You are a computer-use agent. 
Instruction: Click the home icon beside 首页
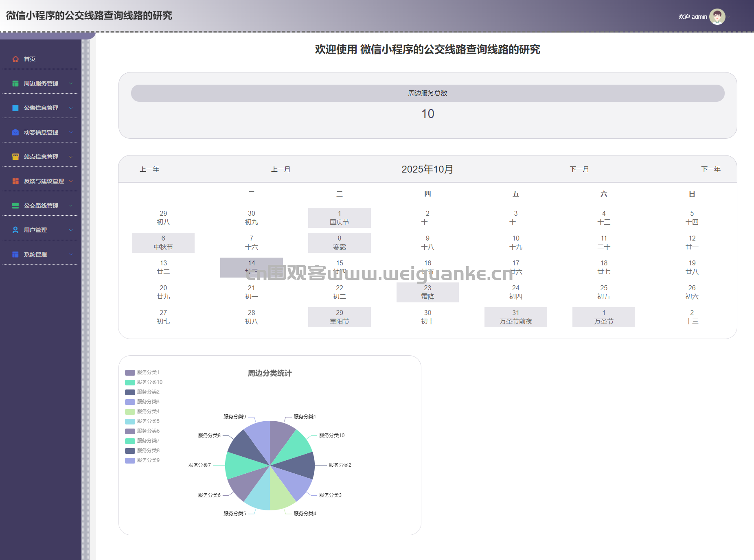(15, 59)
